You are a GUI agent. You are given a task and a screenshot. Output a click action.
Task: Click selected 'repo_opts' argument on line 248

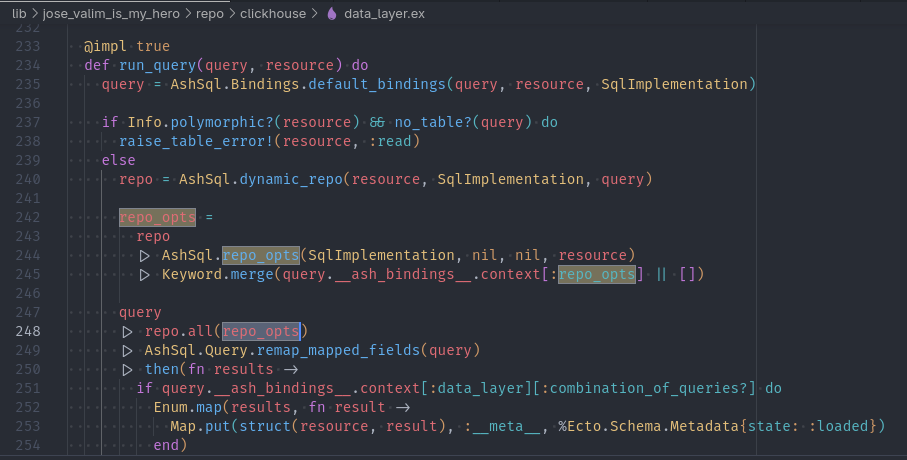click(x=261, y=332)
